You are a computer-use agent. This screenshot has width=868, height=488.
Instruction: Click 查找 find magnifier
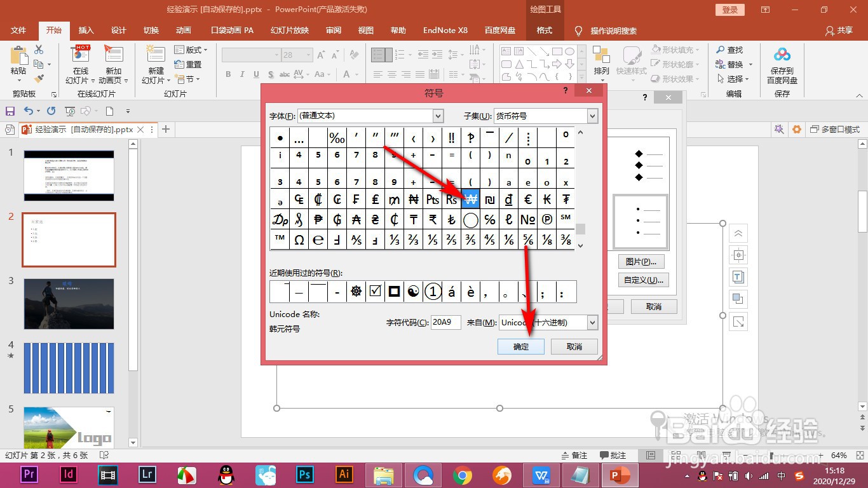tap(729, 50)
